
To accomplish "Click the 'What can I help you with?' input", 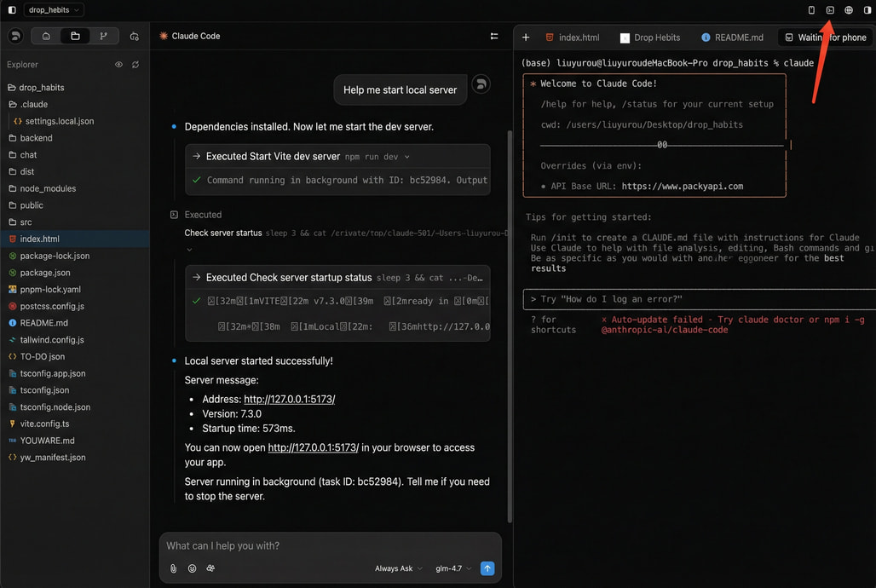I will 330,545.
